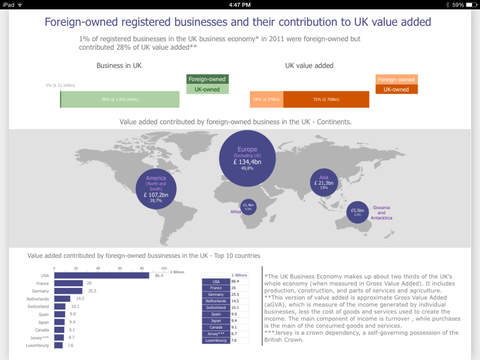
Task: Select the light orange foreign-owned value segment
Action: (267, 99)
